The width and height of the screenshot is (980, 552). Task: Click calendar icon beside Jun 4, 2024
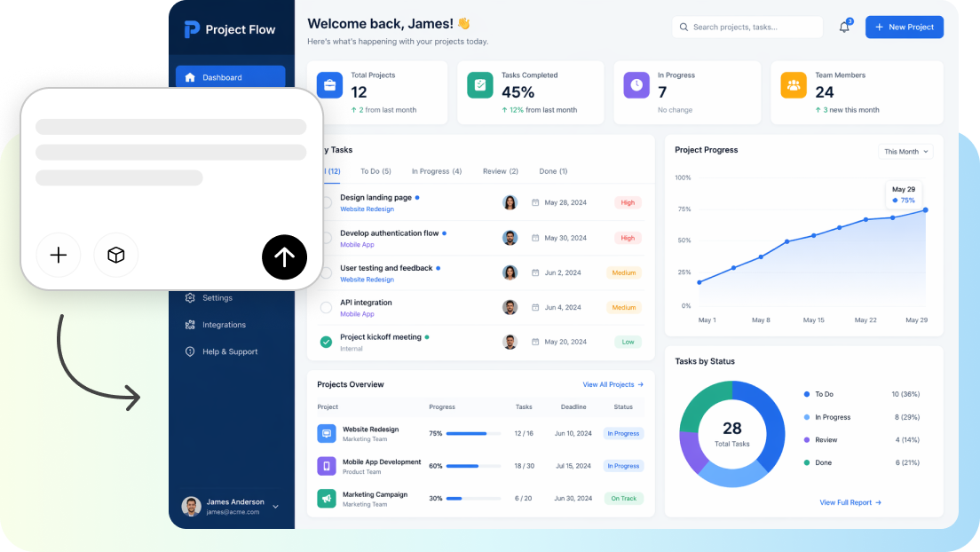tap(535, 307)
